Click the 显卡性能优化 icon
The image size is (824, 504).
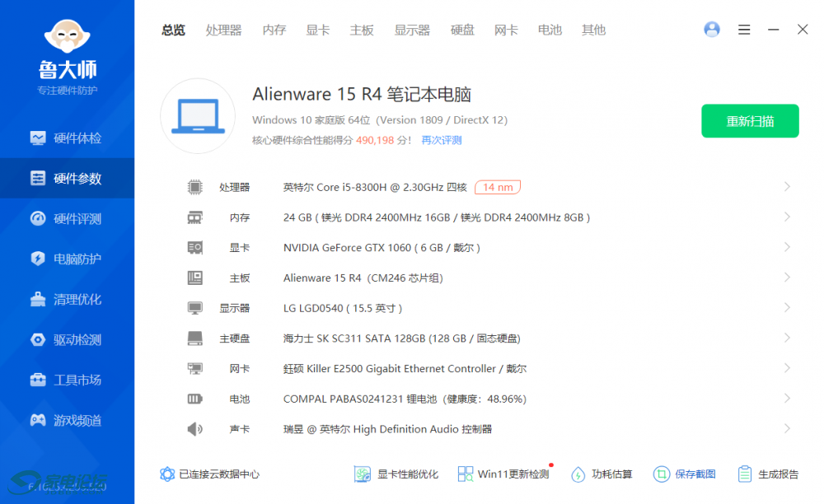362,474
